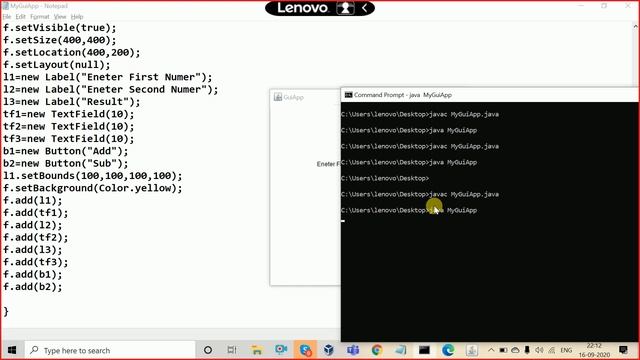This screenshot has height=360, width=640.
Task: Open Notepad File menu
Action: coord(7,17)
